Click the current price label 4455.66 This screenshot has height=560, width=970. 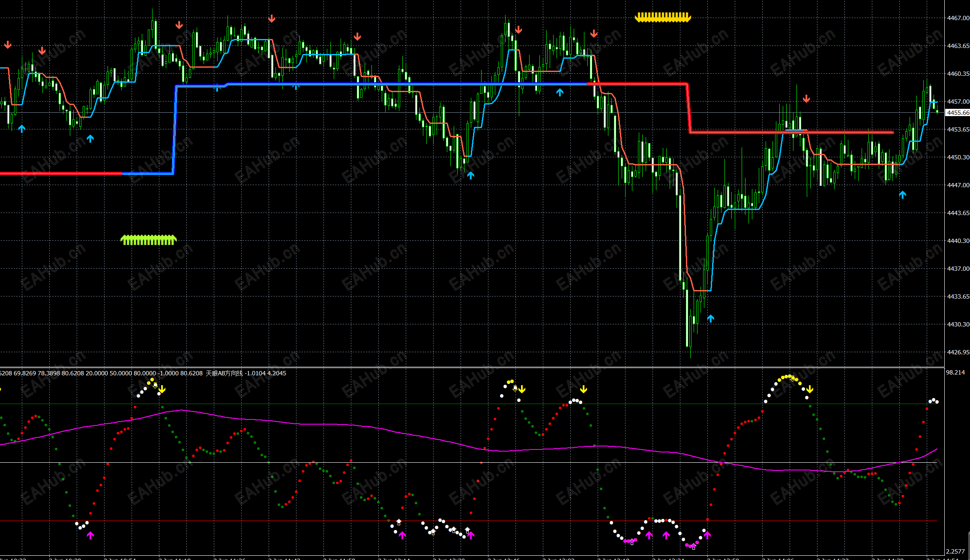coord(957,113)
